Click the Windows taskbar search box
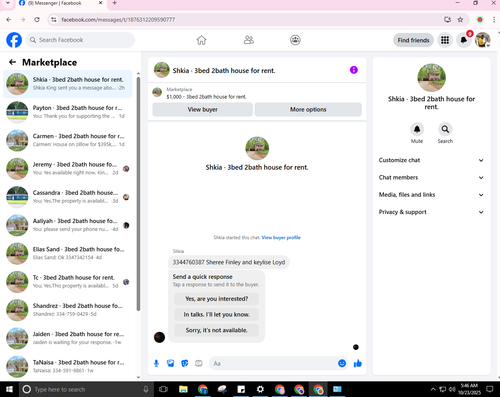 (x=86, y=389)
